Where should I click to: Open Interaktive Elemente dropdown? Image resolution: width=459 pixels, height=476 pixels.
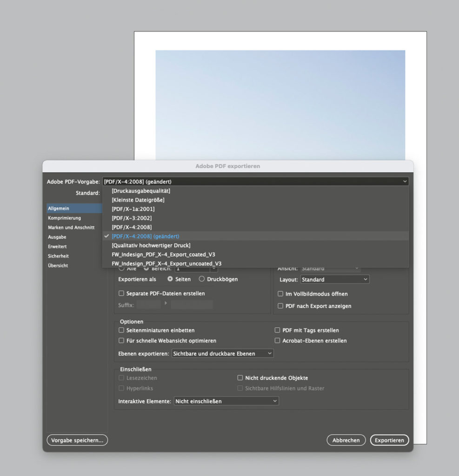226,401
